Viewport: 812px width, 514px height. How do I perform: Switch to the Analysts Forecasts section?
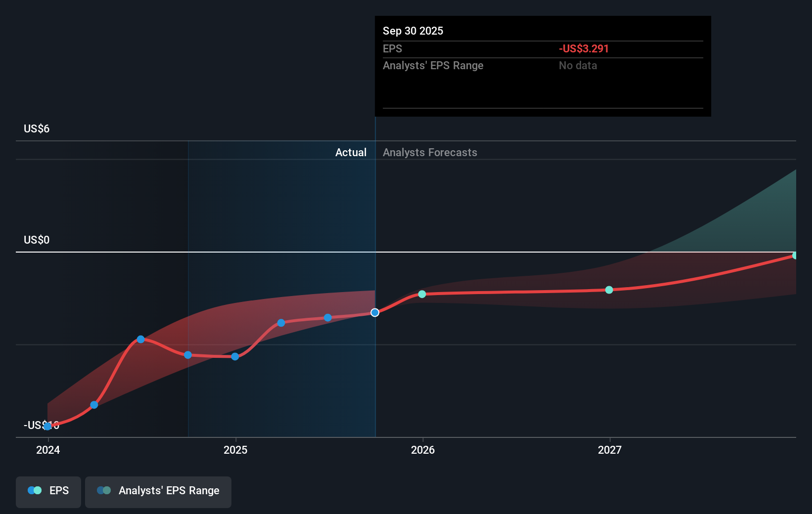tap(430, 152)
